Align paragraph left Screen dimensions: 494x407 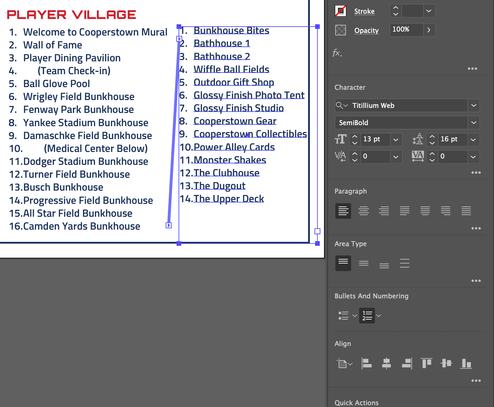coord(343,211)
